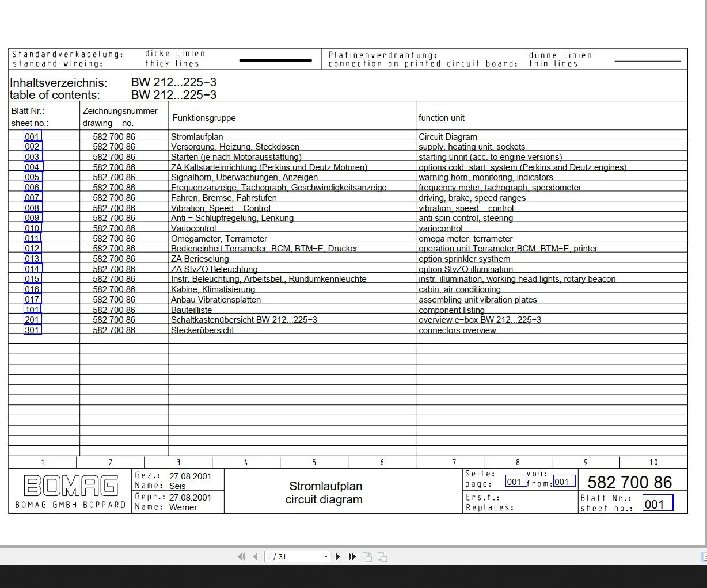Open sheet 007 Fahren, Bremse link
Image resolution: width=707 pixels, height=588 pixels.
[x=33, y=197]
